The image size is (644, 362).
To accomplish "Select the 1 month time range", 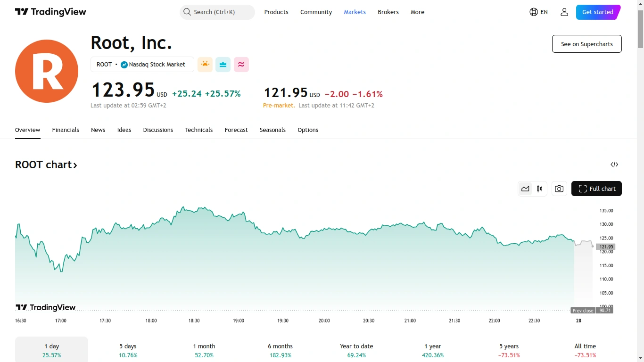I will coord(204,350).
